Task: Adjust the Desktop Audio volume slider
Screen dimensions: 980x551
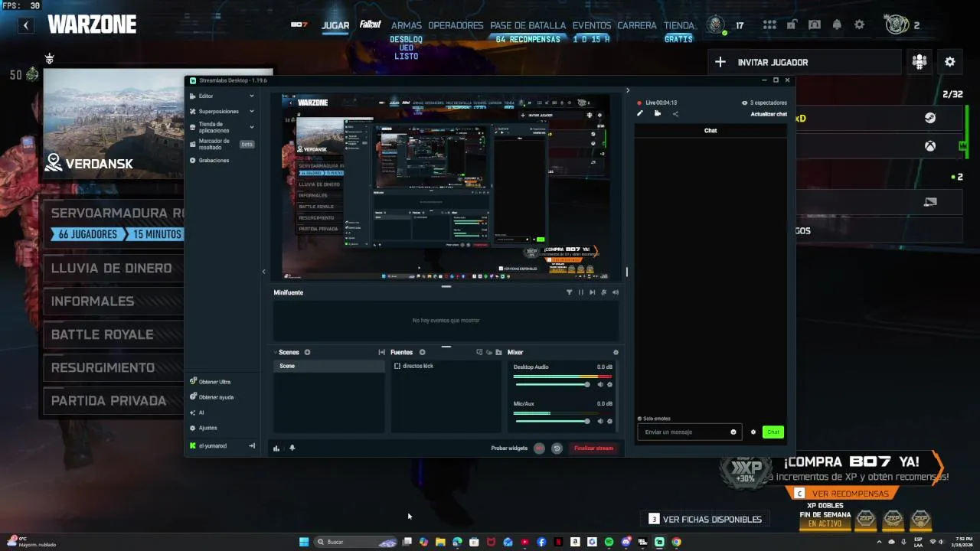Action: pyautogui.click(x=553, y=384)
